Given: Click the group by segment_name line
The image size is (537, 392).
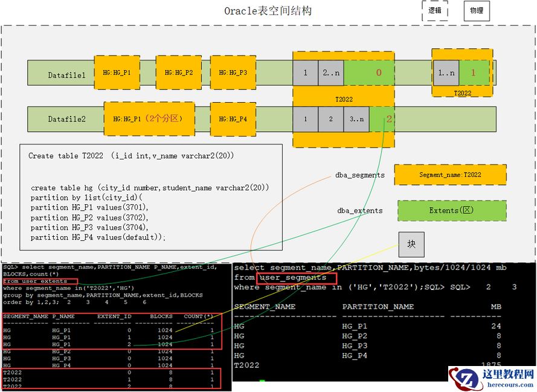Looking at the screenshot, I should [x=103, y=295].
